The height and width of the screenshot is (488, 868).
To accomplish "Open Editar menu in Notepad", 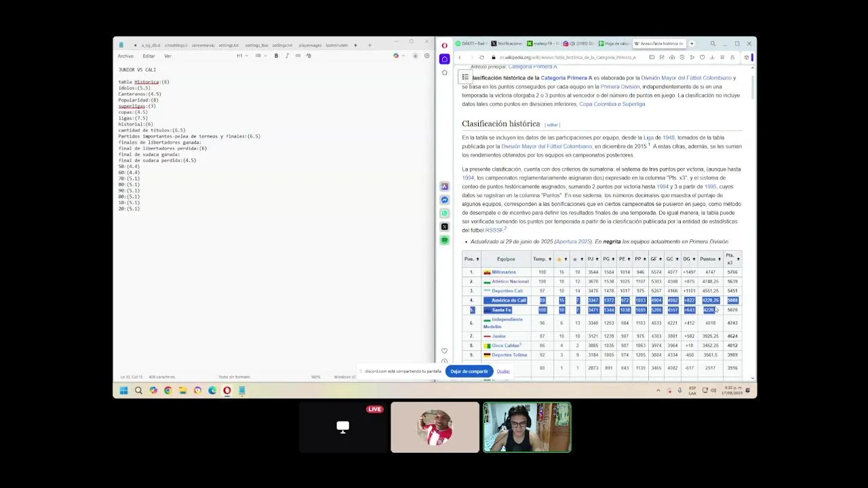I will tap(149, 56).
